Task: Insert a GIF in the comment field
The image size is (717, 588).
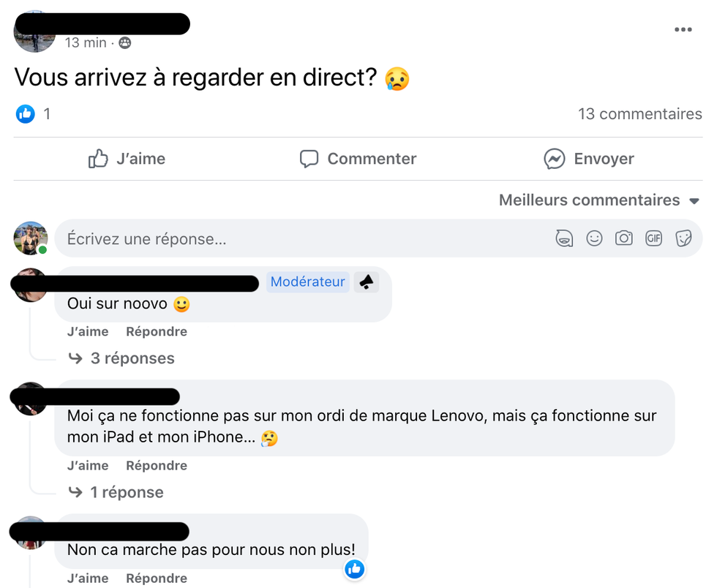Action: pos(653,238)
